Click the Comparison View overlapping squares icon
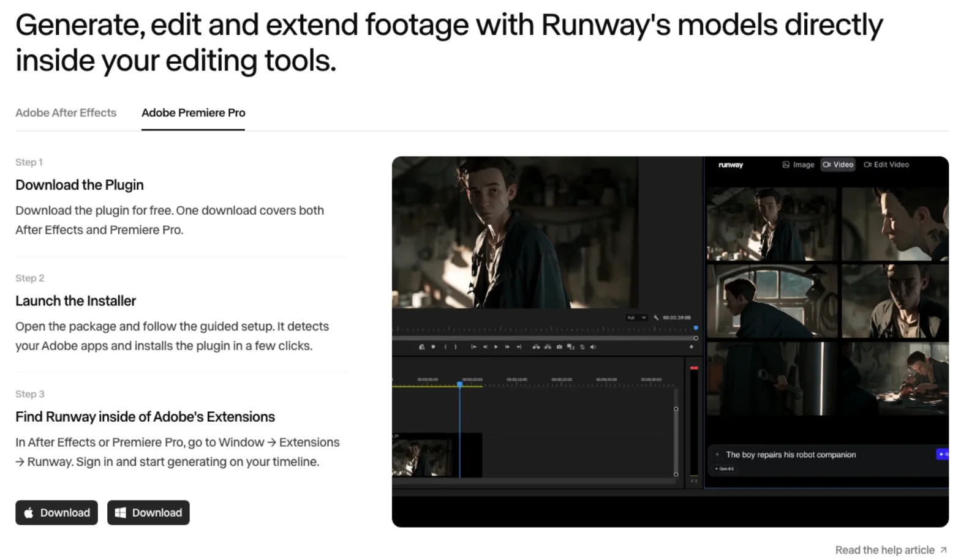The height and width of the screenshot is (560, 980). [571, 347]
